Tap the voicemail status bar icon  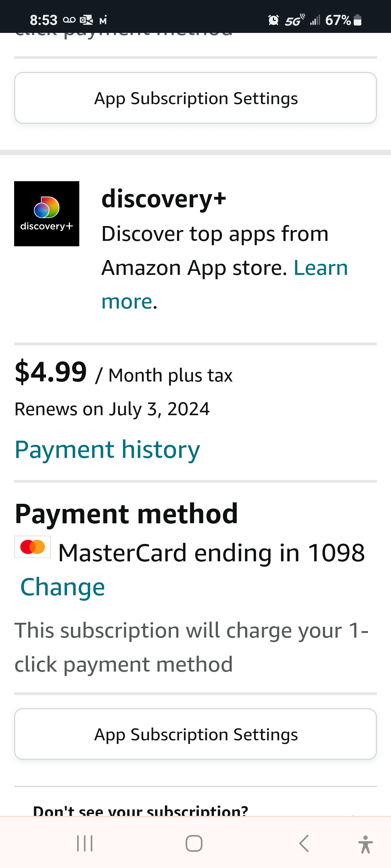(x=69, y=20)
